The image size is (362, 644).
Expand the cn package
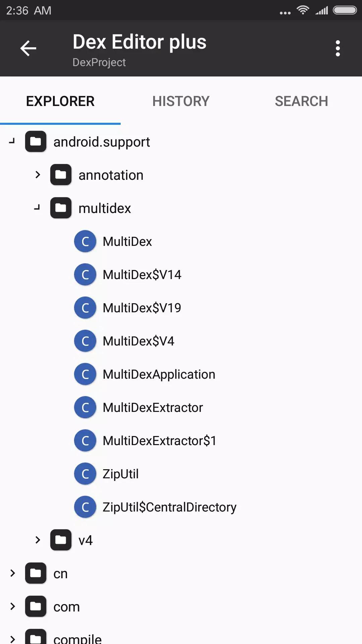coord(13,573)
